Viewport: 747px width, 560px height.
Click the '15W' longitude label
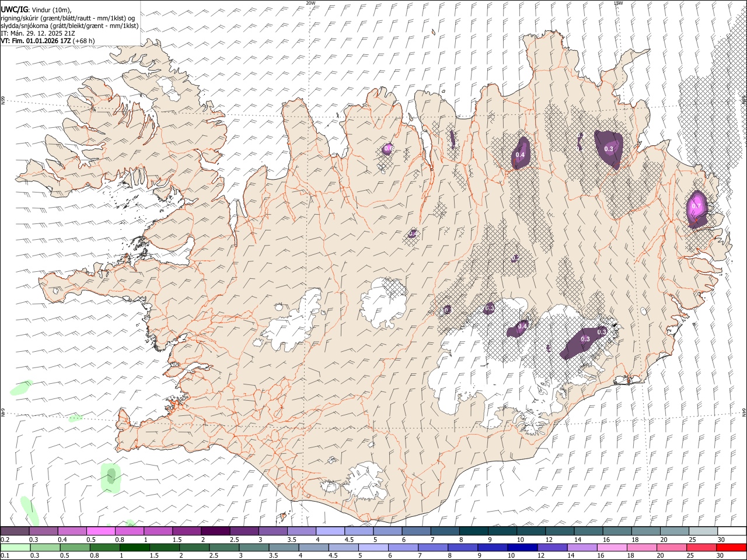click(619, 3)
